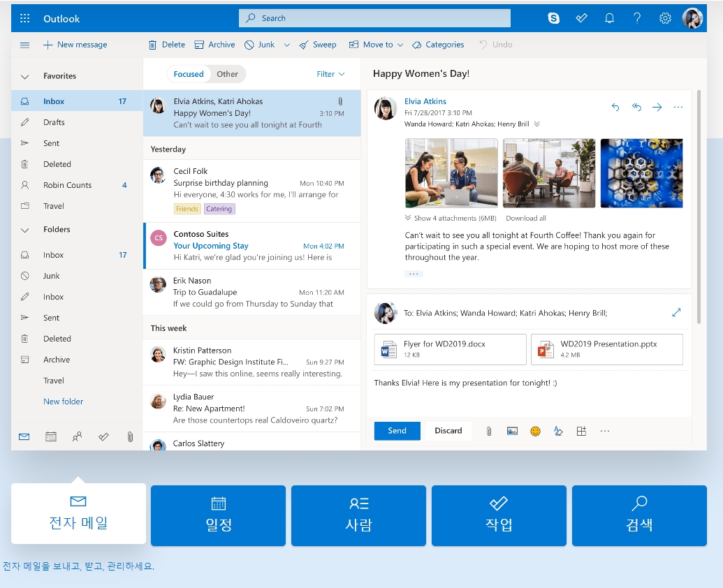Switch to the Other inbox toggle

click(x=227, y=74)
